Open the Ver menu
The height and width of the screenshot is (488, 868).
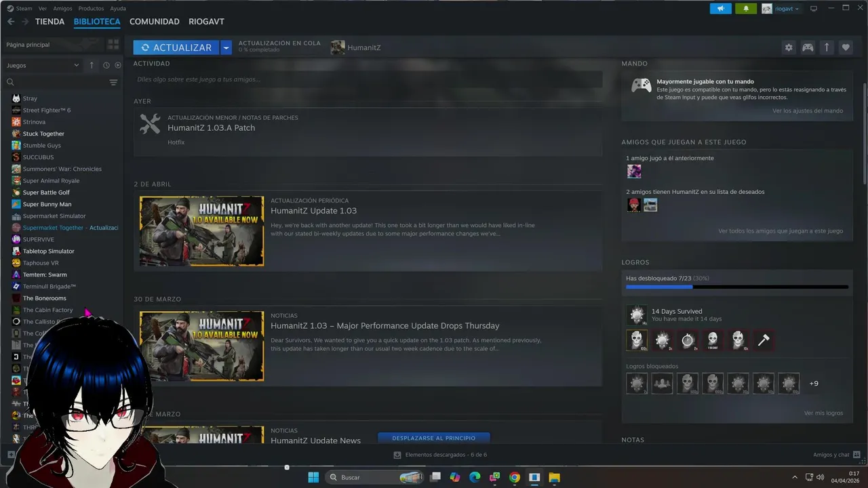click(x=43, y=9)
